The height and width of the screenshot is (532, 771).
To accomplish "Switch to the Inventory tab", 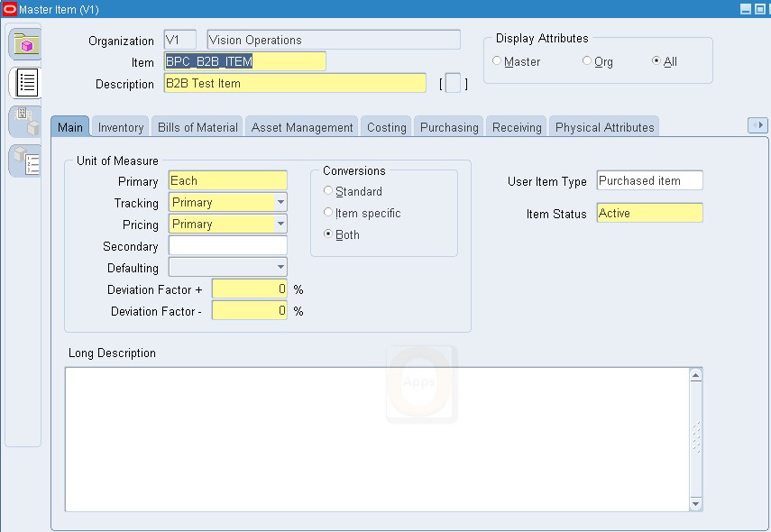I will 120,127.
